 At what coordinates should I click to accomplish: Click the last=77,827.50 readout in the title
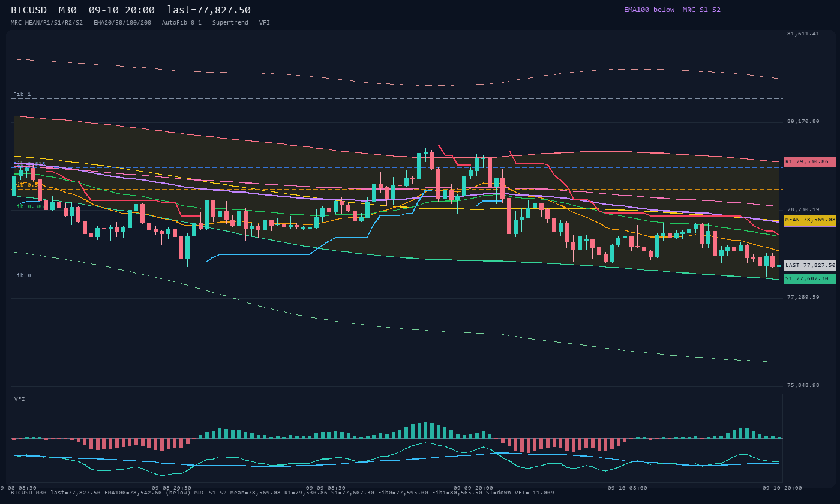point(209,10)
